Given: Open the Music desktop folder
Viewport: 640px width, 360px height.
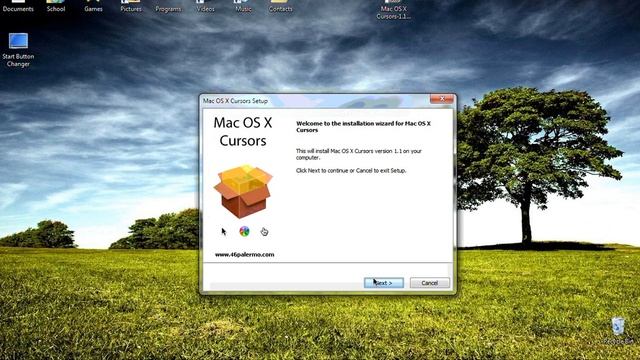Looking at the screenshot, I should (243, 6).
